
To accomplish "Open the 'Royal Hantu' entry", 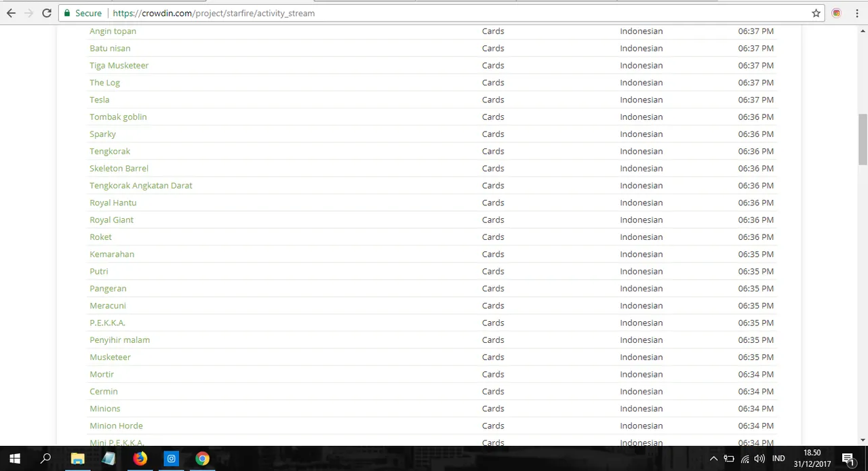I will tap(113, 203).
